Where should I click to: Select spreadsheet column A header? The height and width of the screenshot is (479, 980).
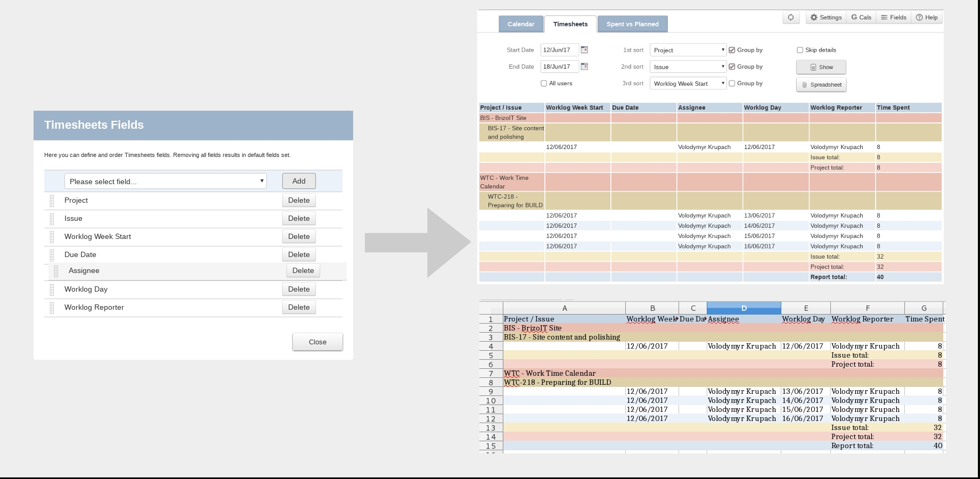[565, 308]
